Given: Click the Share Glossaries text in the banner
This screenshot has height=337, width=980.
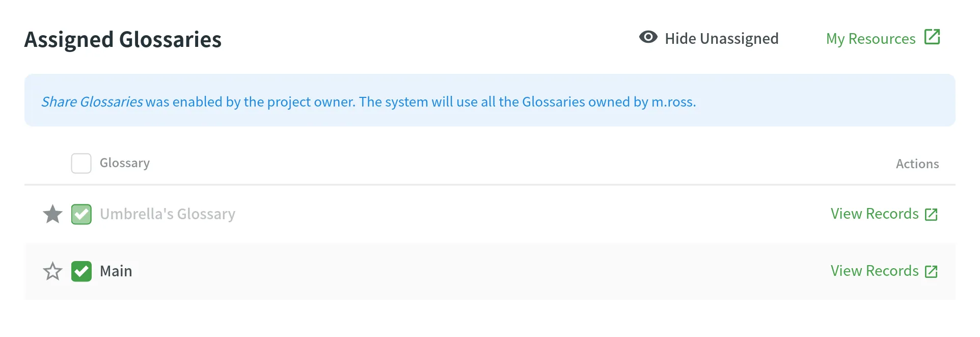Looking at the screenshot, I should point(92,101).
